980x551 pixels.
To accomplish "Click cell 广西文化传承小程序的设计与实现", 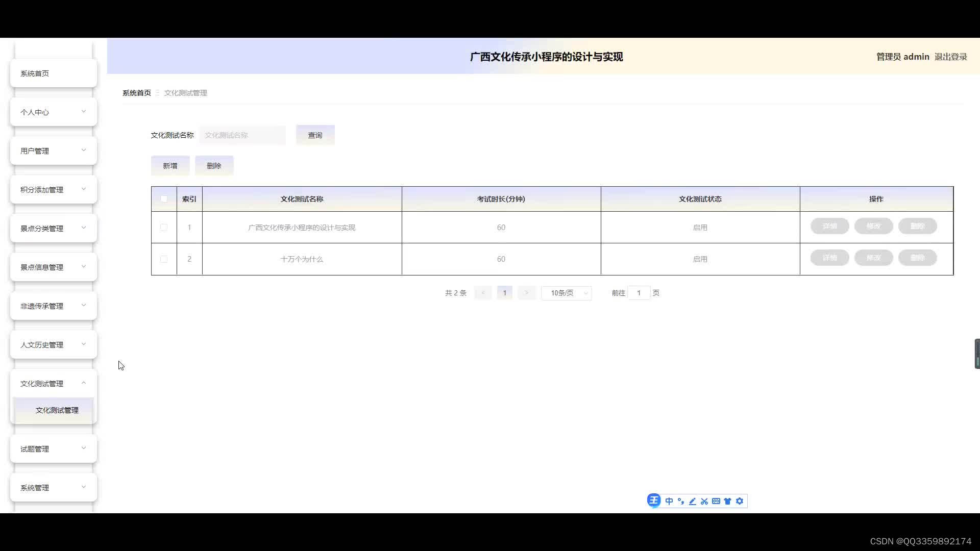I will click(x=302, y=228).
